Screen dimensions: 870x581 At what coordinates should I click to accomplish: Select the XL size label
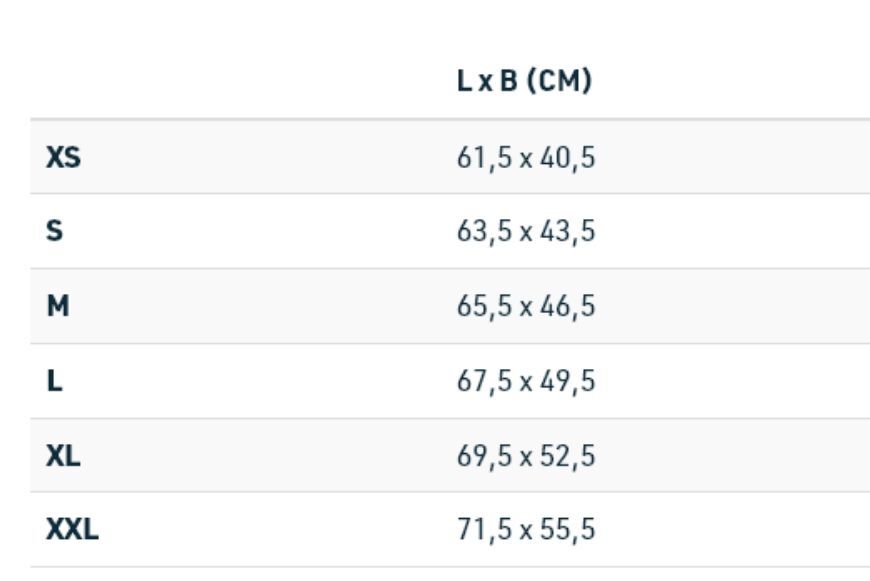pos(63,456)
